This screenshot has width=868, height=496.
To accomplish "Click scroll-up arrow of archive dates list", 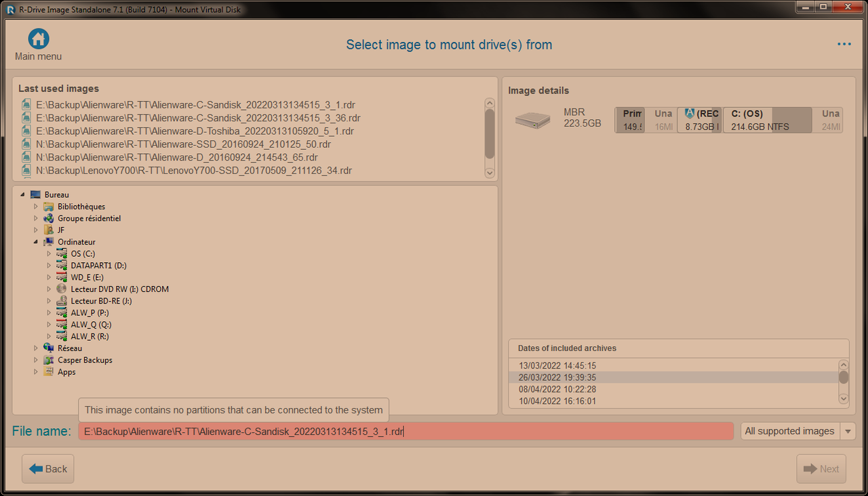I will coord(844,365).
